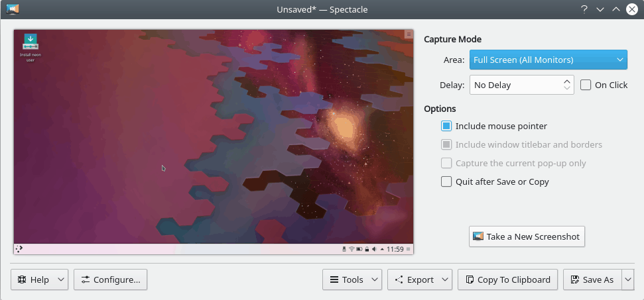Click the titlebar question mark help icon
The width and height of the screenshot is (644, 300).
584,9
